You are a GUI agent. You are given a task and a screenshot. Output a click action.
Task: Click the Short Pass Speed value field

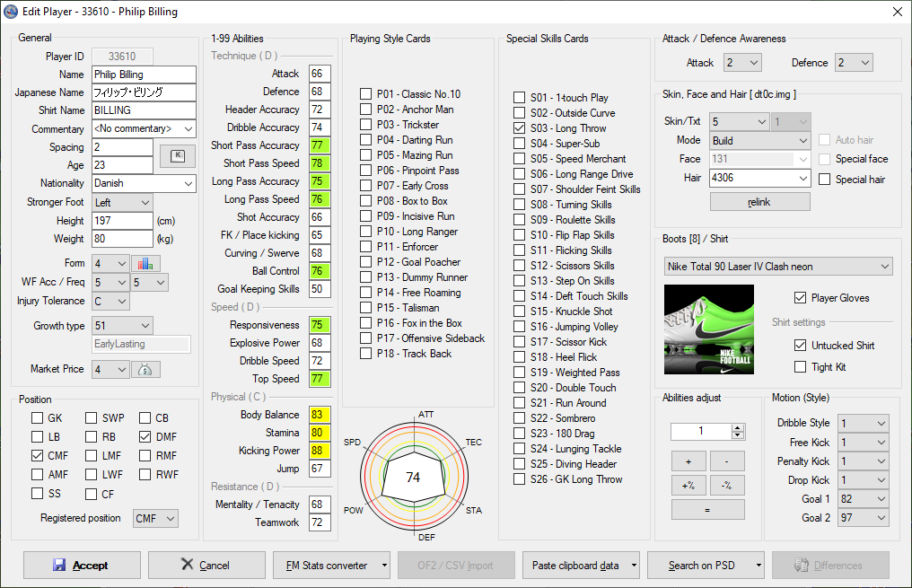click(x=320, y=163)
